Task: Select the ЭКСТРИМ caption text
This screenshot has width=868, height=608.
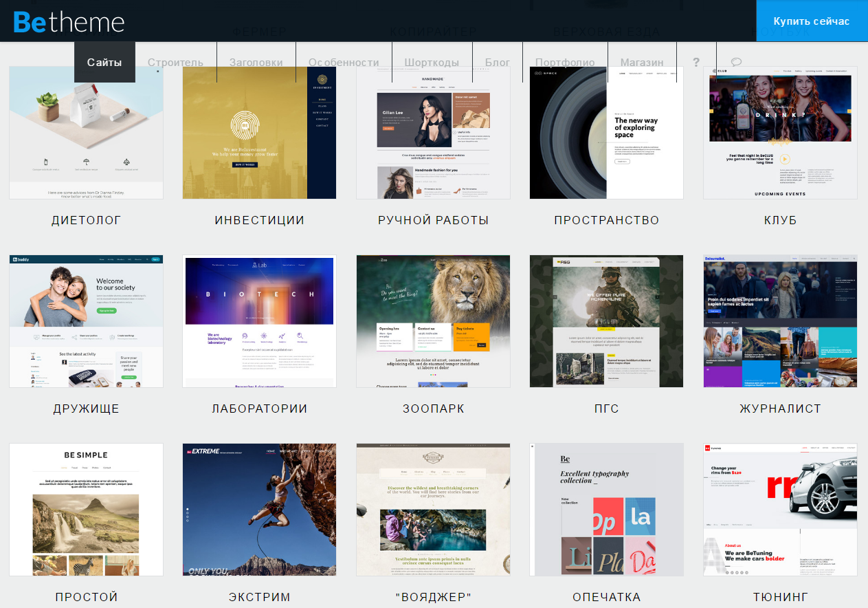Action: point(260,597)
